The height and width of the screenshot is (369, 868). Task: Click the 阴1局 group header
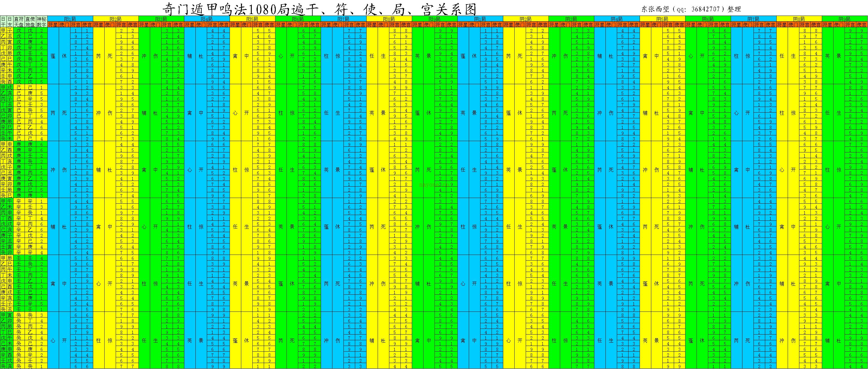tap(480, 19)
